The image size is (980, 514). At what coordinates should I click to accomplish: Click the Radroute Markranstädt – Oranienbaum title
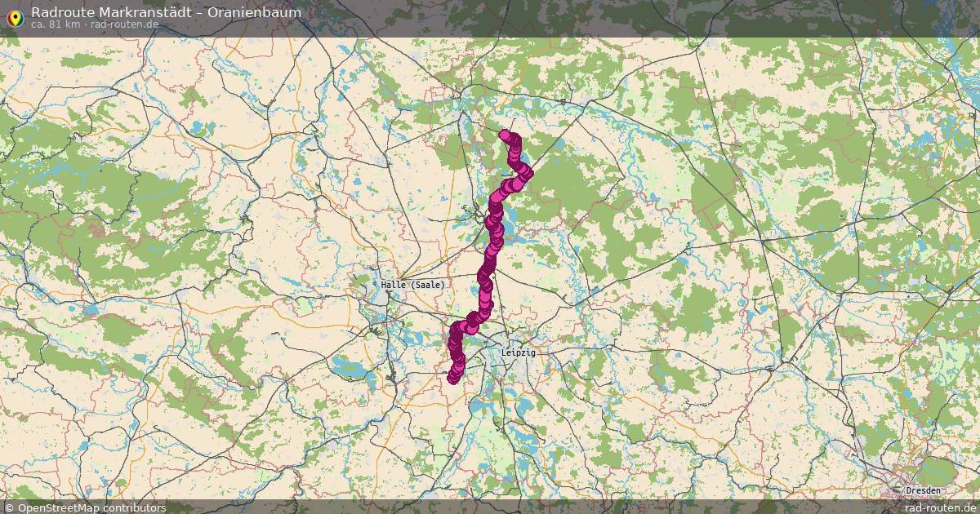166,12
